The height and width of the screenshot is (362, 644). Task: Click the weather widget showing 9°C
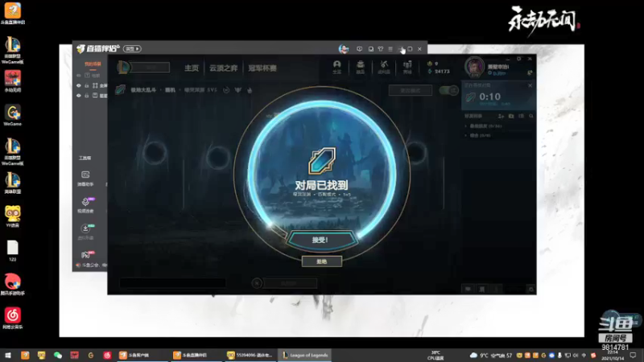(x=493, y=355)
